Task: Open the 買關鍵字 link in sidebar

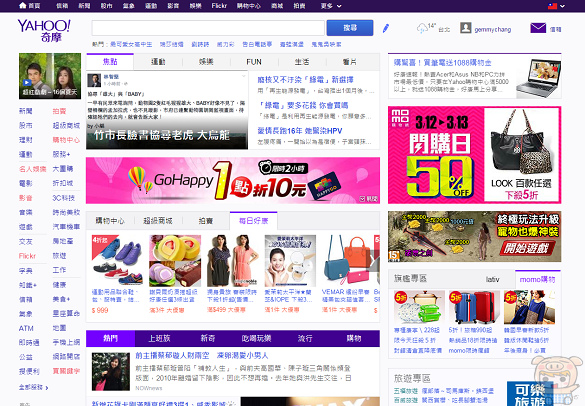Action: coord(66,371)
